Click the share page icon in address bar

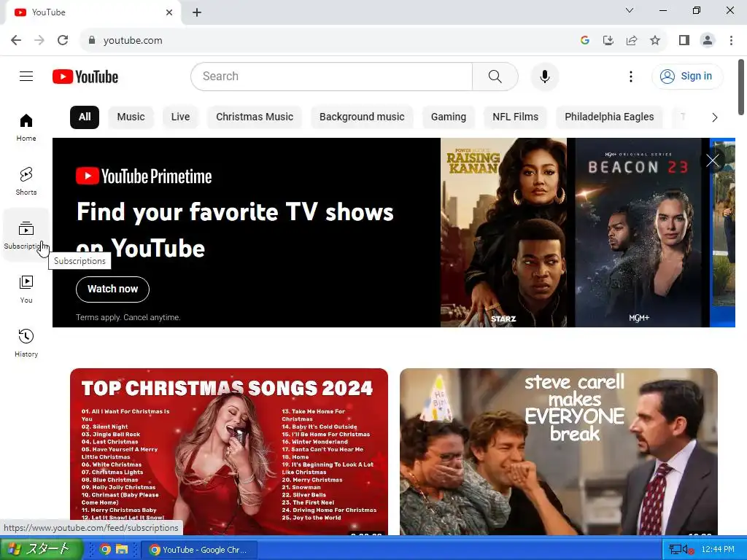click(x=632, y=41)
